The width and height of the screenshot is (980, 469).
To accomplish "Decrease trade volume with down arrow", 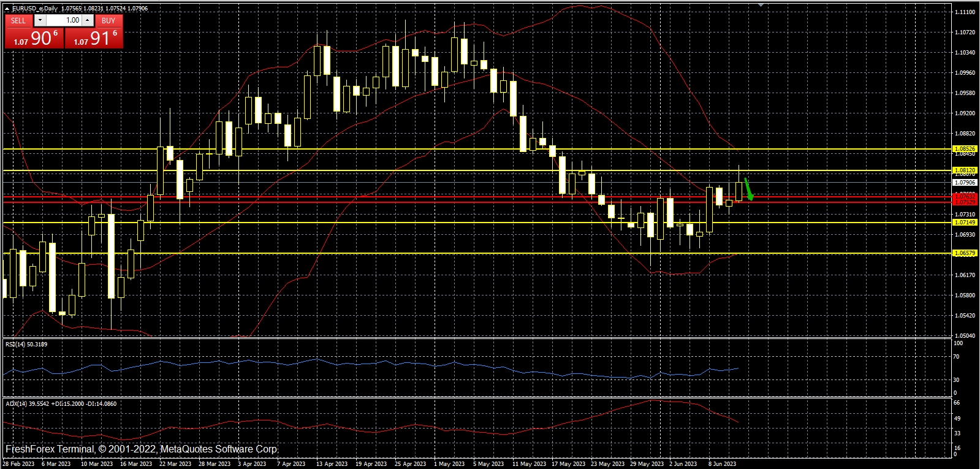I will [40, 20].
